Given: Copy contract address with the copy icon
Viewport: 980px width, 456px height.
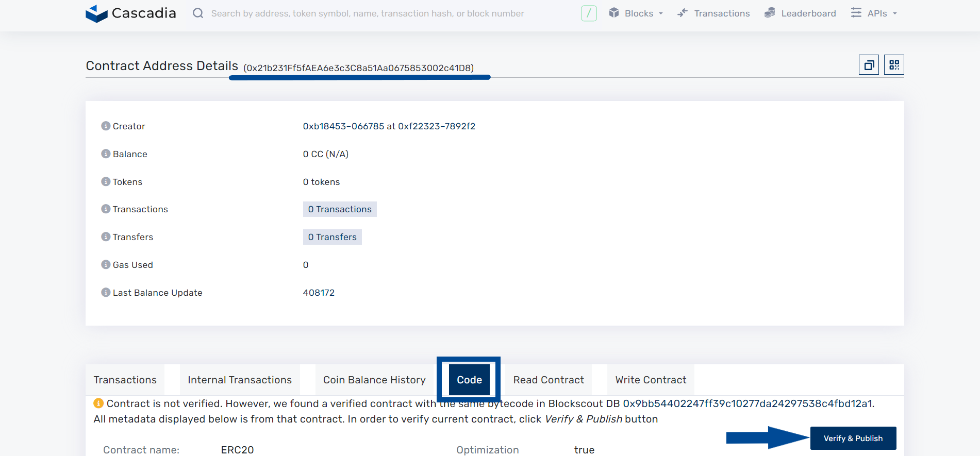Looking at the screenshot, I should 869,65.
